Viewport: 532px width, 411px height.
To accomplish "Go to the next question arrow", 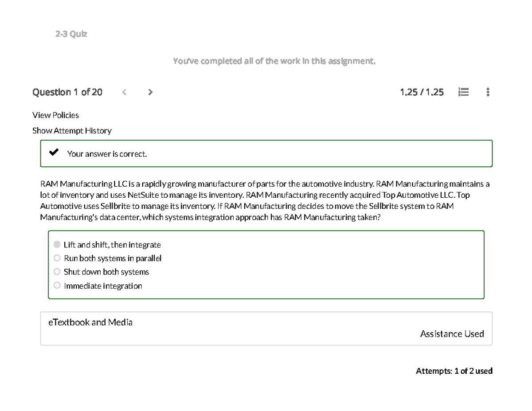I will pos(150,92).
